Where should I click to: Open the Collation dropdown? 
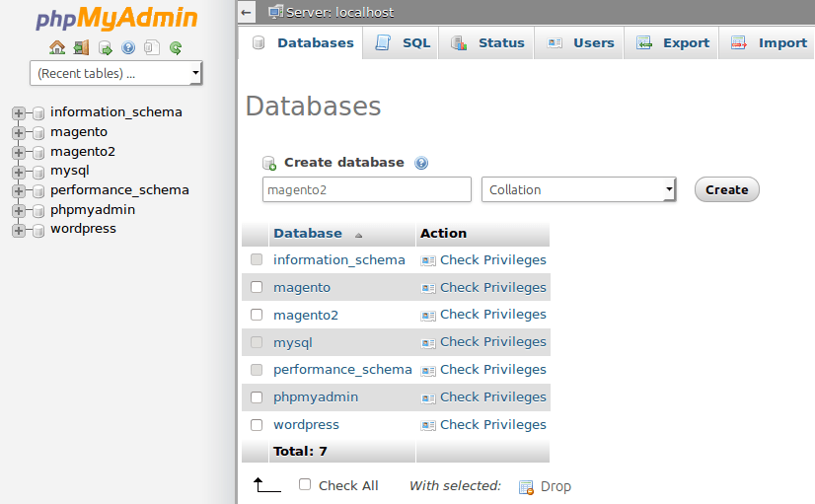pyautogui.click(x=578, y=189)
